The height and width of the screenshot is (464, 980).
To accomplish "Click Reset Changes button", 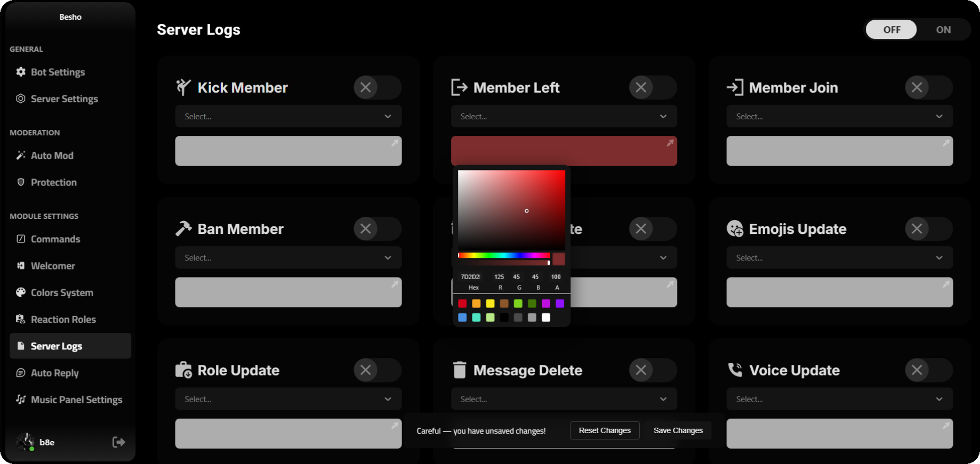I will click(604, 430).
